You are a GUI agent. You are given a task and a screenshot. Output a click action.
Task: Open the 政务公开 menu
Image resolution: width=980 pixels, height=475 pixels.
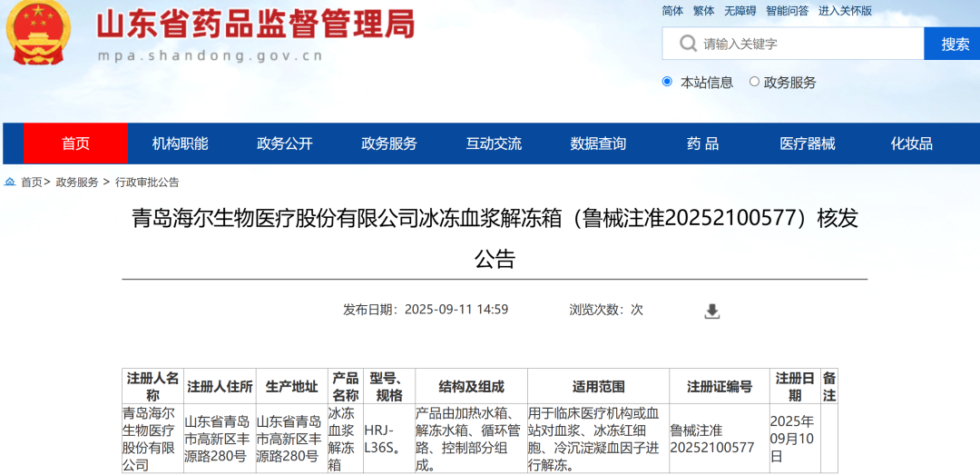click(x=284, y=143)
